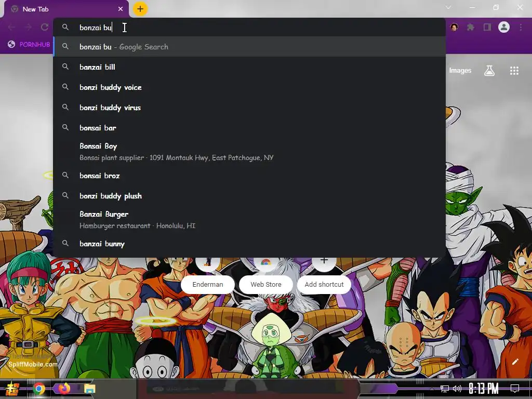Image resolution: width=532 pixels, height=399 pixels.
Task: Open a new tab with the plus button
Action: click(x=140, y=9)
